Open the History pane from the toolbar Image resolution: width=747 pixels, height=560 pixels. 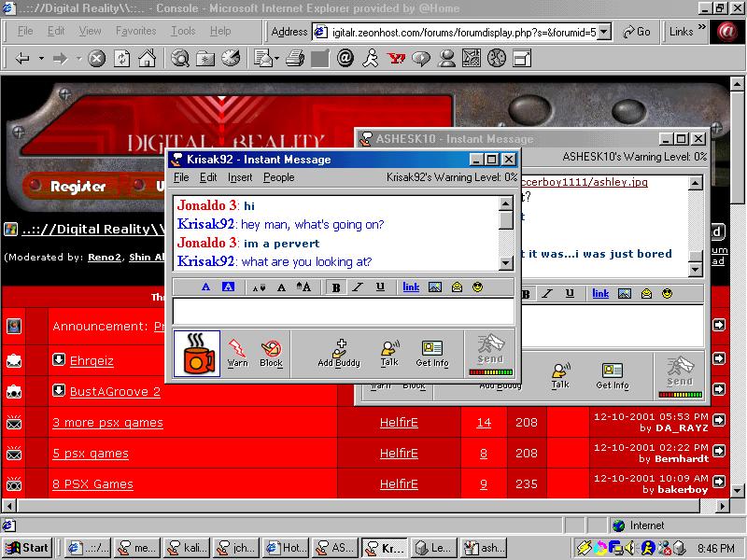click(231, 59)
